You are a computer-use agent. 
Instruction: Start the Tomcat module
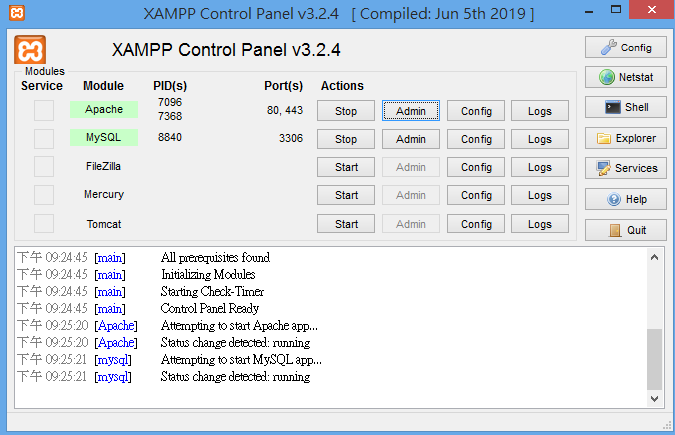346,224
